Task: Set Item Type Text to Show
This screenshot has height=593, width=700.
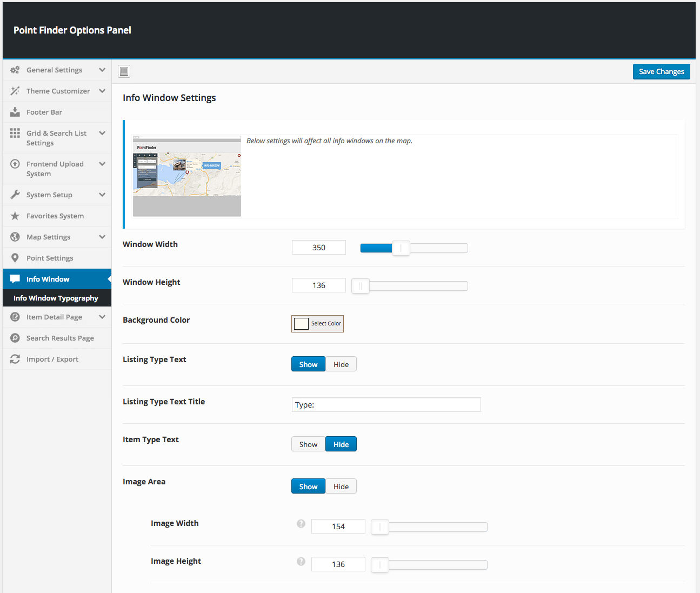Action: (x=308, y=444)
